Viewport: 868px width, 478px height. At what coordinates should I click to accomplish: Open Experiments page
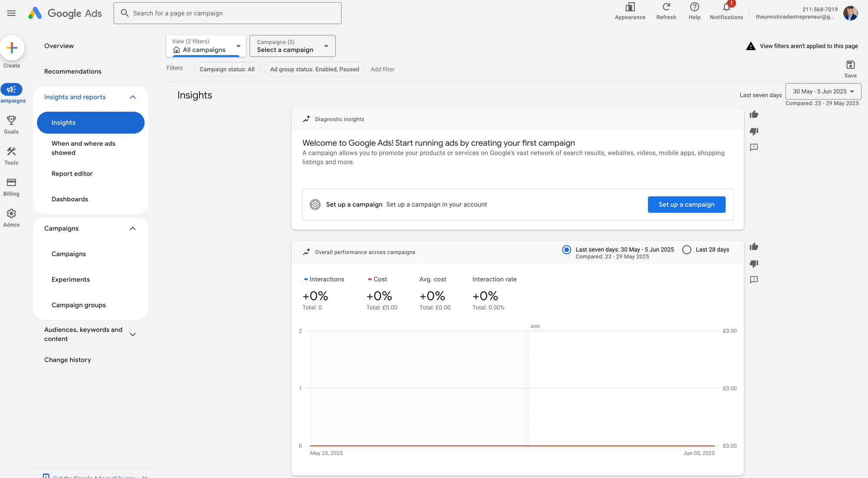(71, 280)
